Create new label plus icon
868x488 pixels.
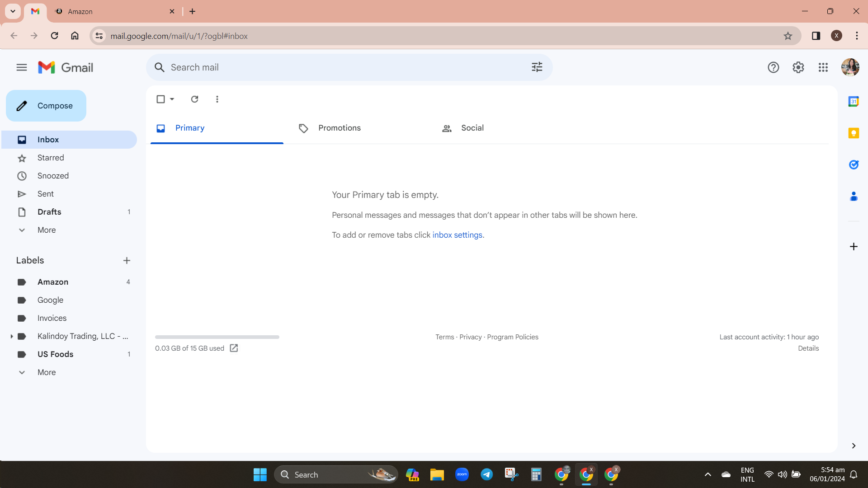pyautogui.click(x=127, y=261)
